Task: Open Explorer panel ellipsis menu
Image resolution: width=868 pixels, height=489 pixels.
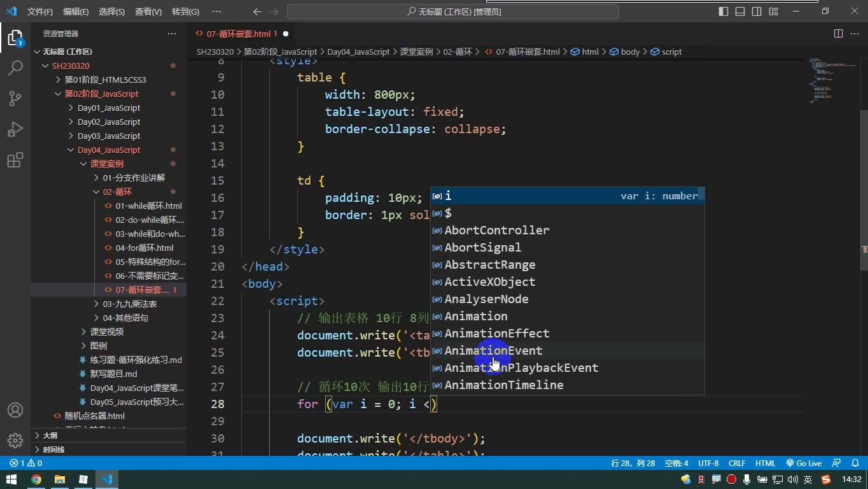Action: tap(172, 34)
